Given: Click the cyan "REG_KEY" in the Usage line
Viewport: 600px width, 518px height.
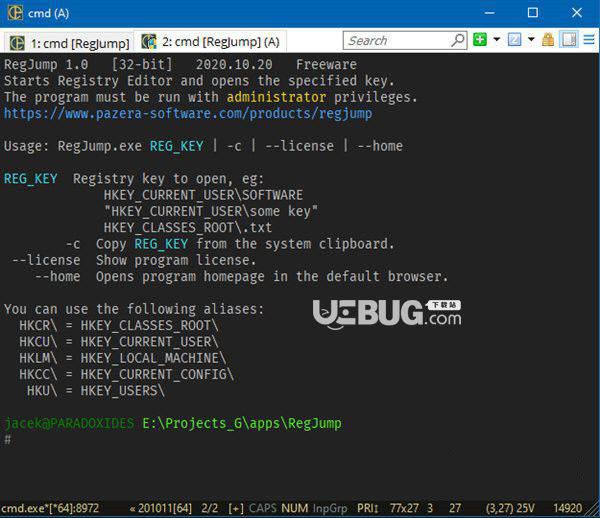Looking at the screenshot, I should tap(176, 146).
